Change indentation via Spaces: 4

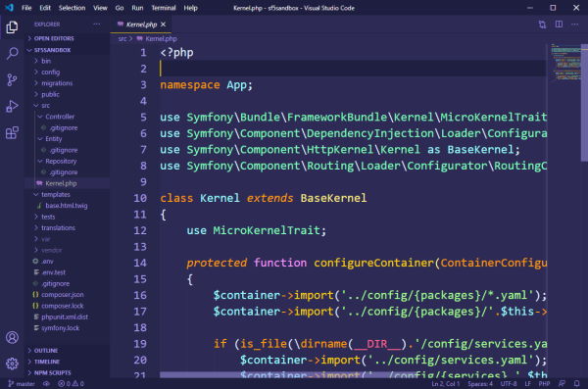[x=480, y=384]
